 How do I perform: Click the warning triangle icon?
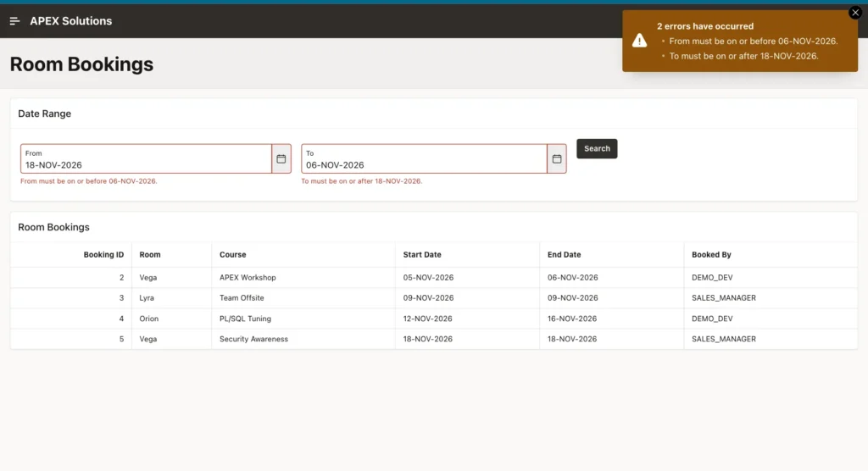pos(639,41)
